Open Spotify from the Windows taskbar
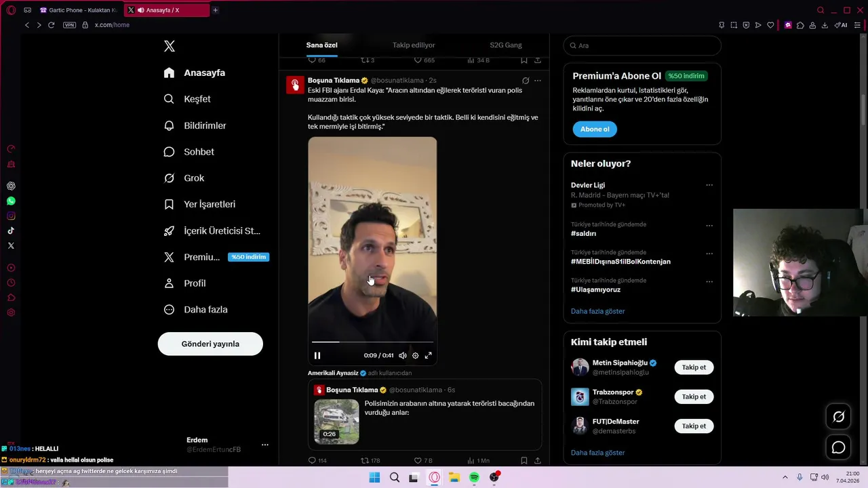868x488 pixels. coord(474,478)
